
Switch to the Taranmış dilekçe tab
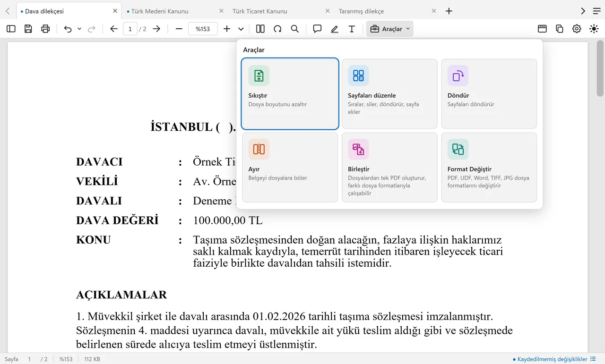(x=387, y=11)
